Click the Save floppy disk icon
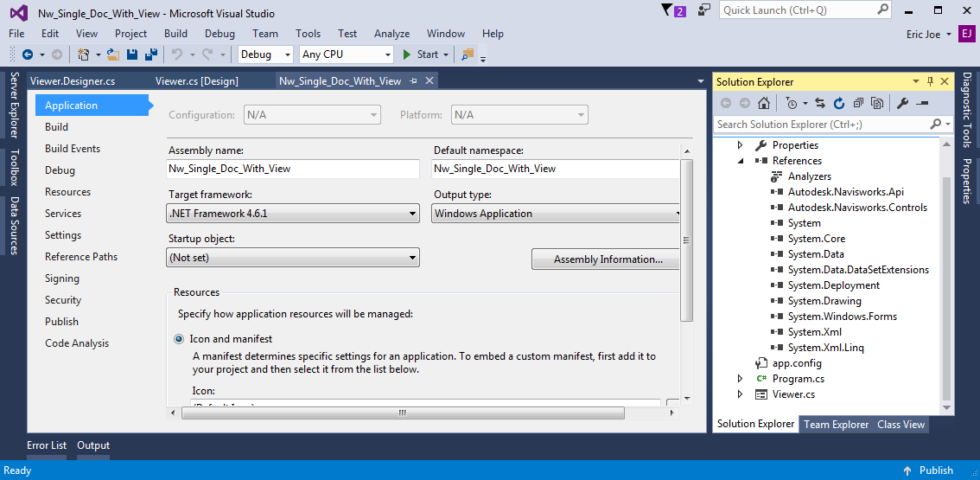980x480 pixels. tap(132, 54)
